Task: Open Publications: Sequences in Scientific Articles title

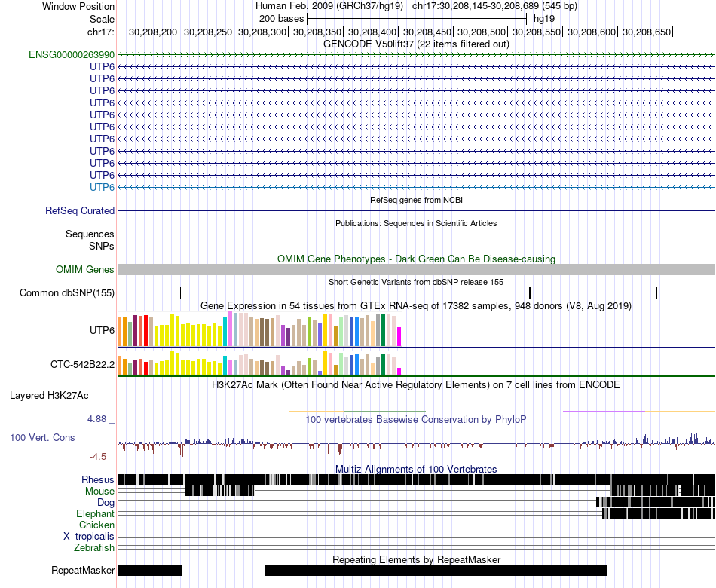Action: pos(416,223)
